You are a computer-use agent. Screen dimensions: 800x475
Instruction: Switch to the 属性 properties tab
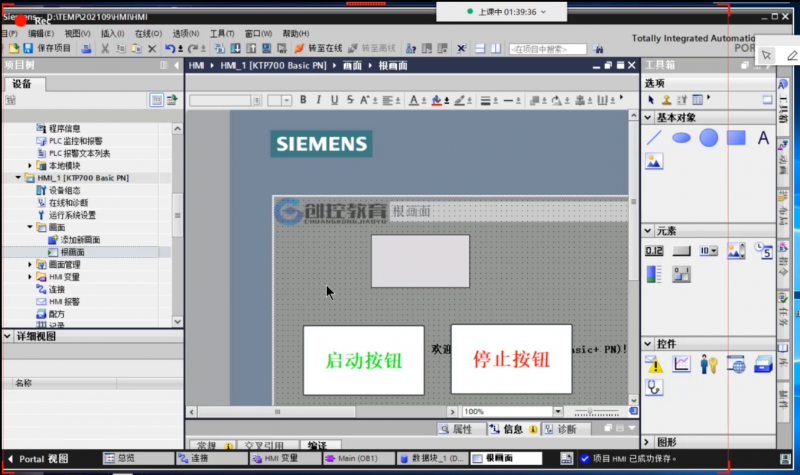[x=456, y=429]
